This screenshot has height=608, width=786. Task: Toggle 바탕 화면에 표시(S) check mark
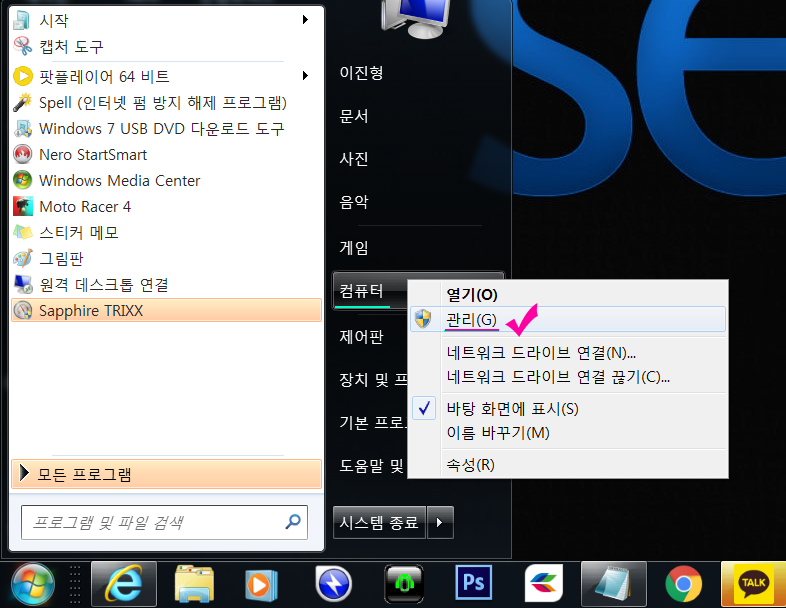(424, 408)
